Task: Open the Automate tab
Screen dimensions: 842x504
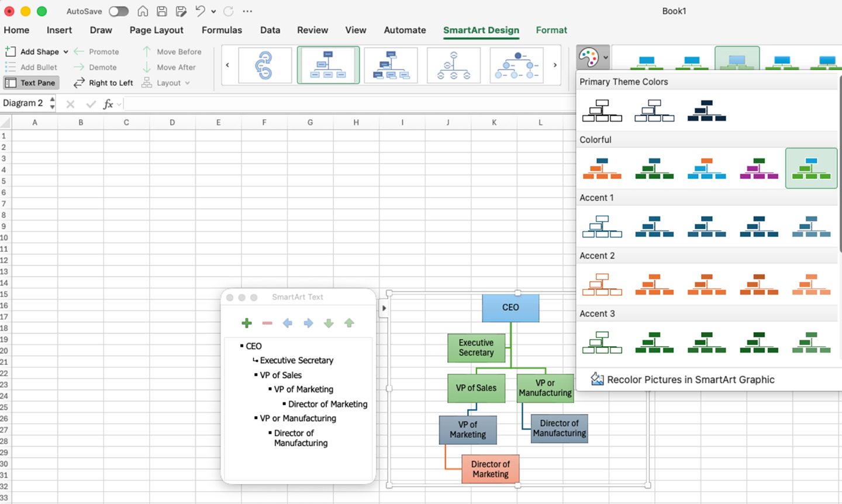Action: (x=405, y=30)
